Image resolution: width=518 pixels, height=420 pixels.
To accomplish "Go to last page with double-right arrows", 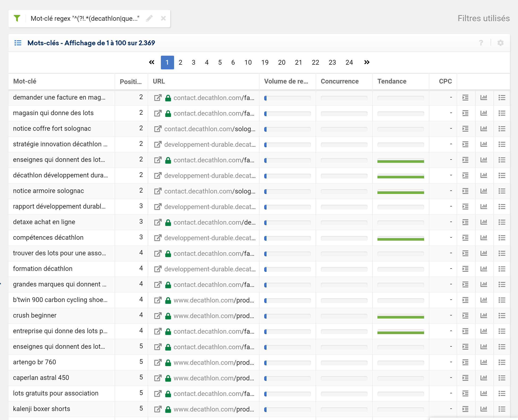I will (x=367, y=63).
